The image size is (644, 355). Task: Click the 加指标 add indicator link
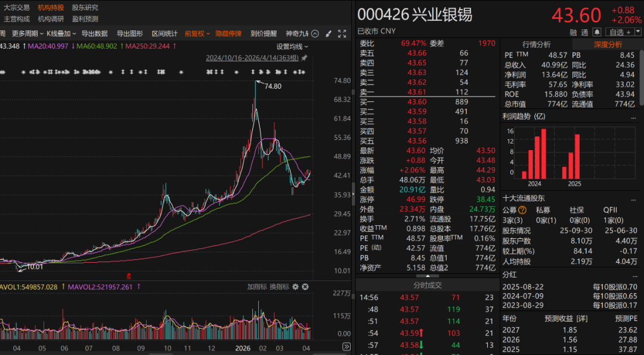[257, 287]
